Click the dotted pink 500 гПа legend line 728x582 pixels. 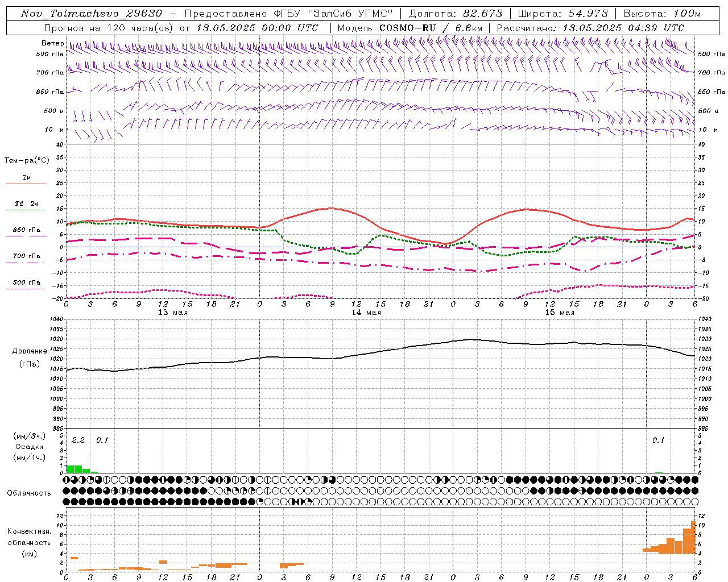pyautogui.click(x=26, y=289)
